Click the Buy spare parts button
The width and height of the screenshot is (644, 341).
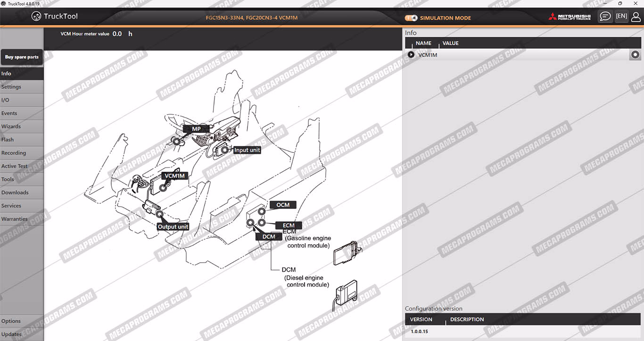click(22, 57)
